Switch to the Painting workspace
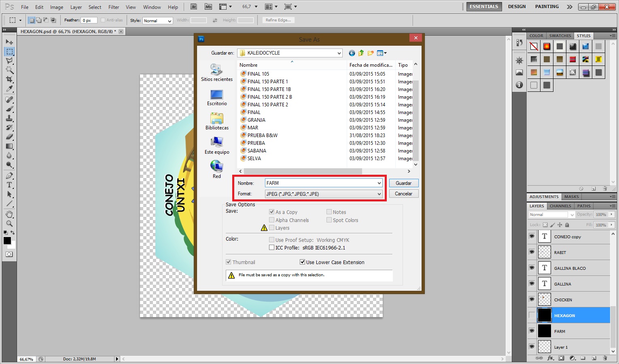Image resolution: width=619 pixels, height=364 pixels. coord(547,6)
